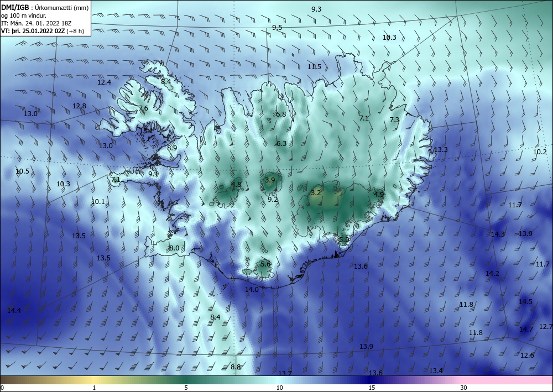This screenshot has width=553, height=392.
Task: Click the 1 label on the color scale
Action: pos(94,388)
